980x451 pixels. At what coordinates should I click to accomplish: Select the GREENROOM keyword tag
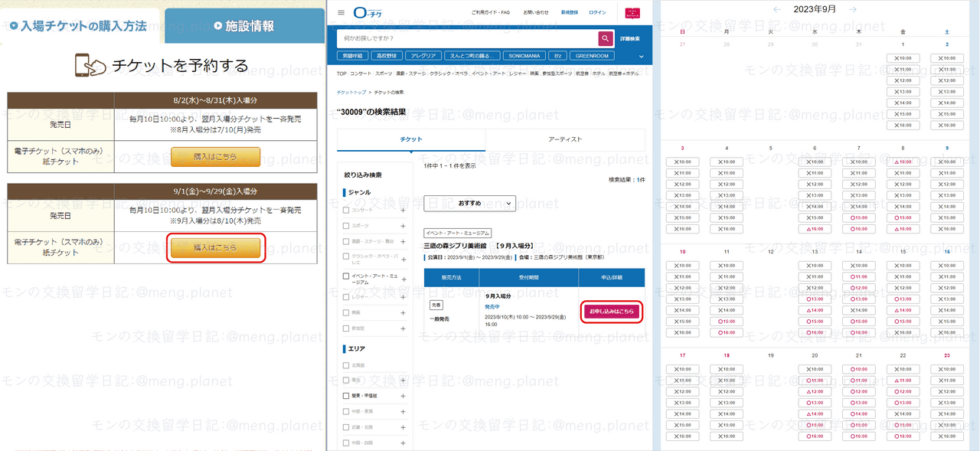point(593,56)
